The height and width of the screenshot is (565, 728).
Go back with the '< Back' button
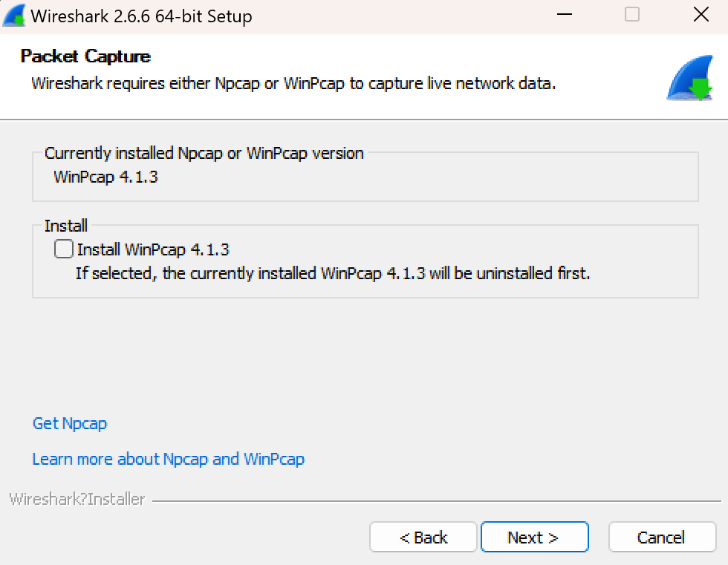coord(423,537)
